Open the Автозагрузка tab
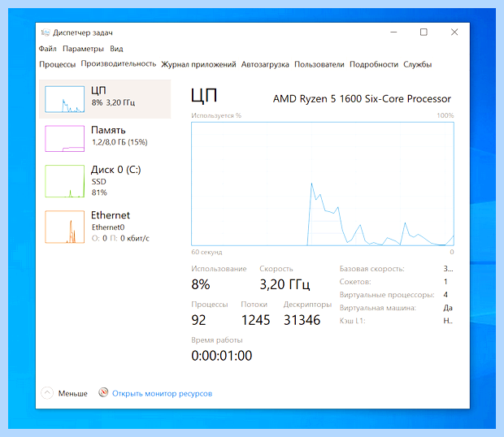Image resolution: width=504 pixels, height=437 pixels. 265,64
